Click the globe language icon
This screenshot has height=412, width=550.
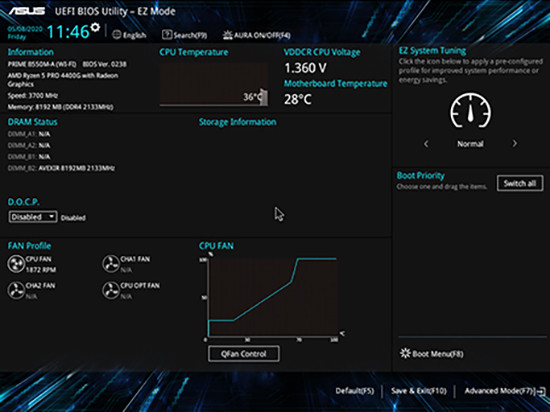pos(116,35)
